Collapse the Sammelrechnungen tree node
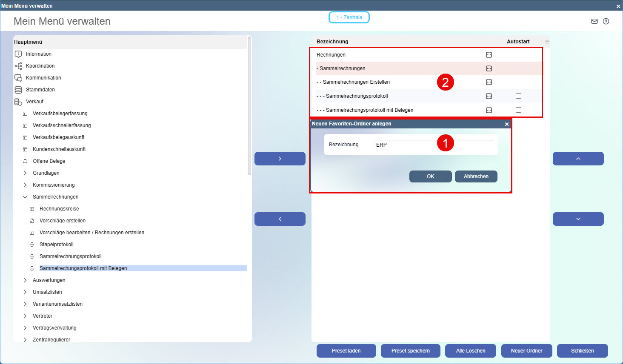 25,197
